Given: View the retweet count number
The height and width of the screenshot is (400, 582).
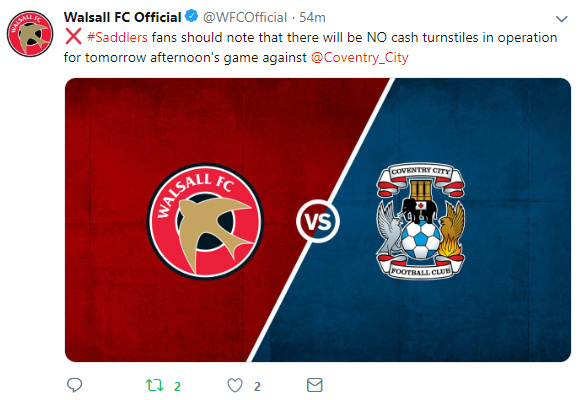Looking at the screenshot, I should coord(177,387).
